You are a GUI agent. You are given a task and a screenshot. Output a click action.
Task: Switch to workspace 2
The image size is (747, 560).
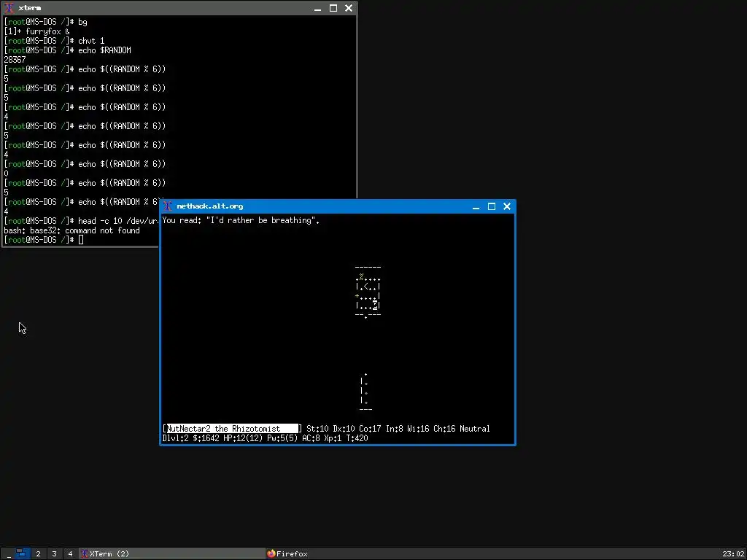pos(38,554)
